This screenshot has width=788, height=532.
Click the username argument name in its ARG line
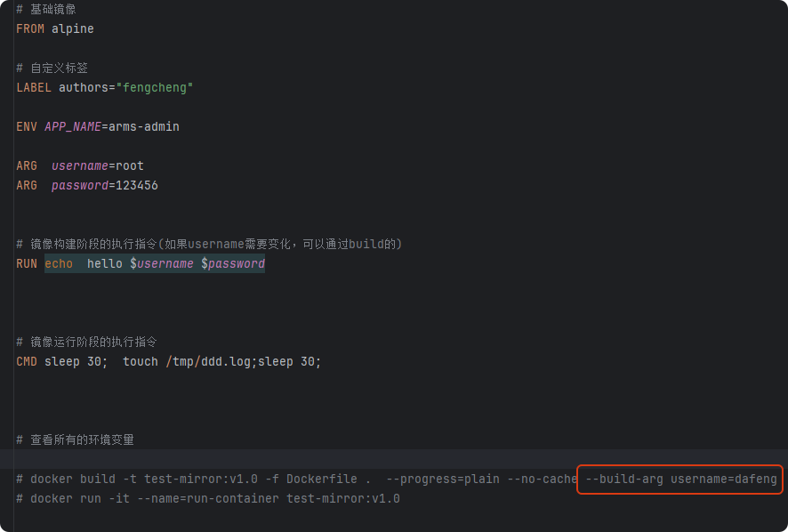(x=80, y=166)
